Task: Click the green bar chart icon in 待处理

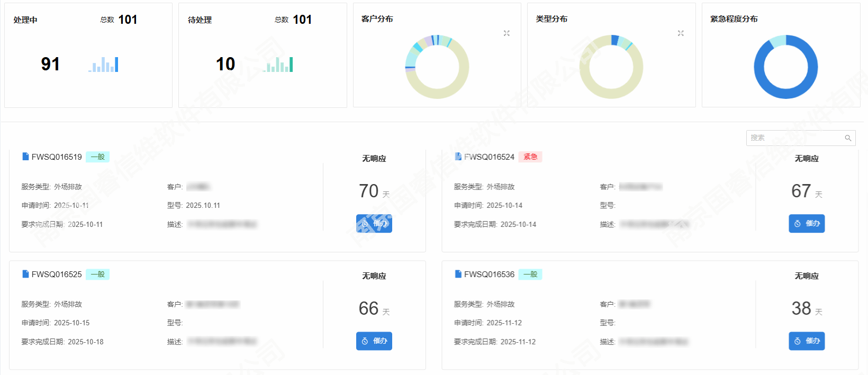Action: (x=278, y=65)
